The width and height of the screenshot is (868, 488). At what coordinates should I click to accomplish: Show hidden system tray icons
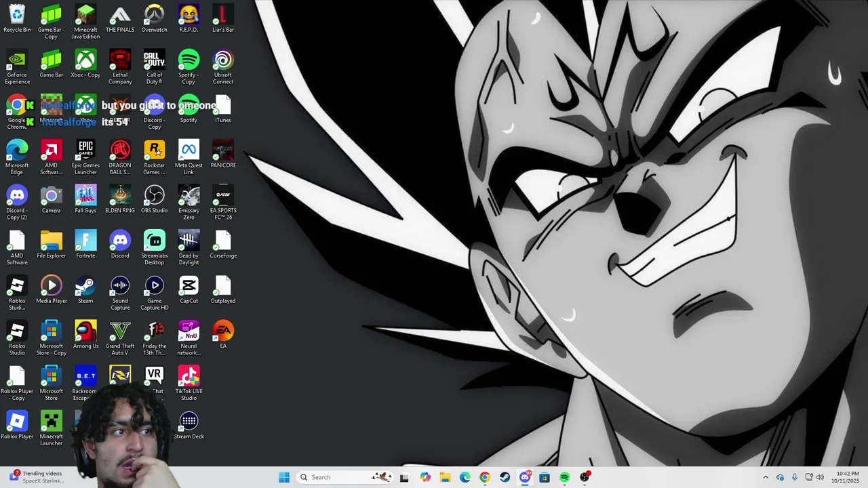(x=766, y=477)
